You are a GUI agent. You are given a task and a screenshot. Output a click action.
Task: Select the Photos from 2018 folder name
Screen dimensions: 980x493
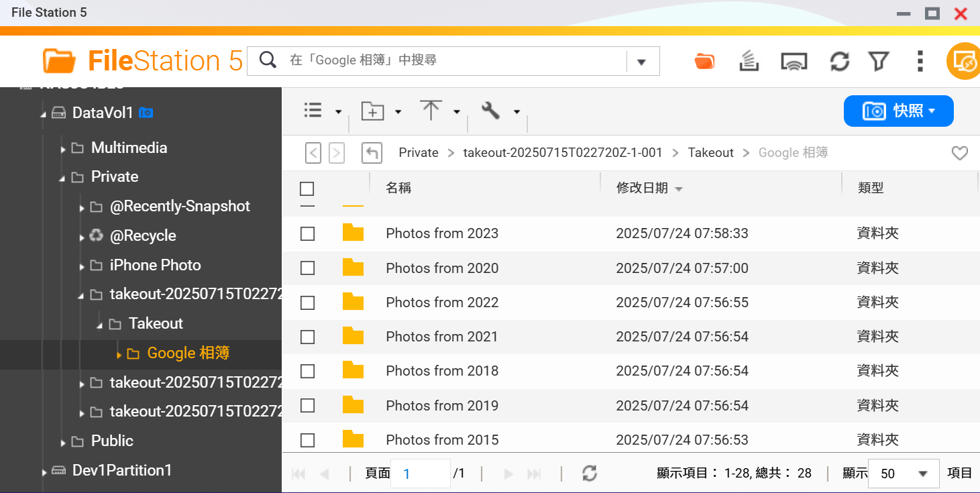pyautogui.click(x=442, y=371)
